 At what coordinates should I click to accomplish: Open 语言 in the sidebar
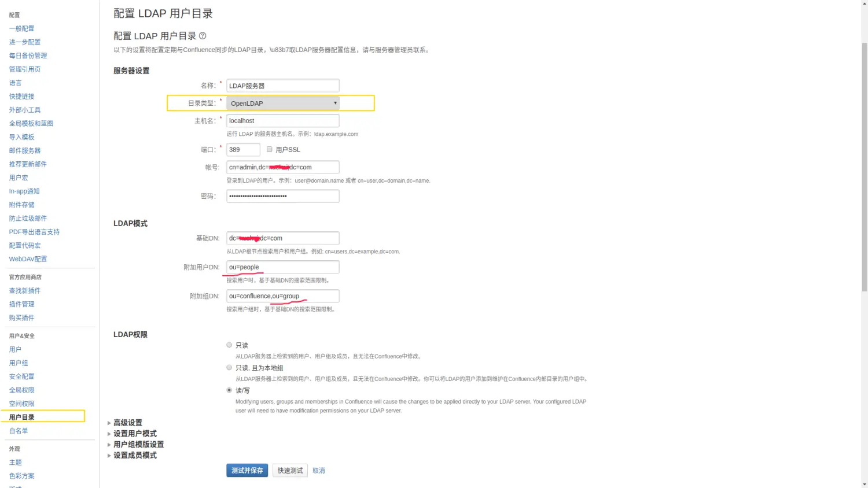tap(15, 83)
